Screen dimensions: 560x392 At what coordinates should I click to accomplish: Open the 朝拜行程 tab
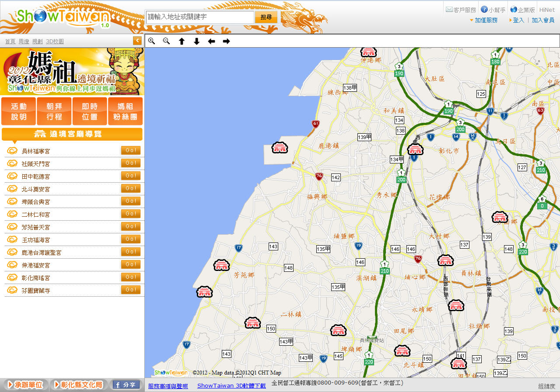point(54,111)
